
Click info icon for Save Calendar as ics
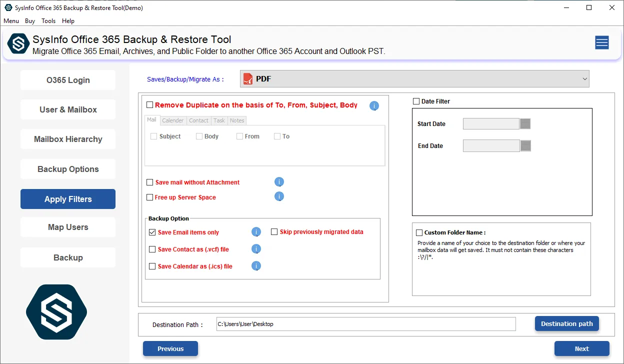(x=256, y=266)
